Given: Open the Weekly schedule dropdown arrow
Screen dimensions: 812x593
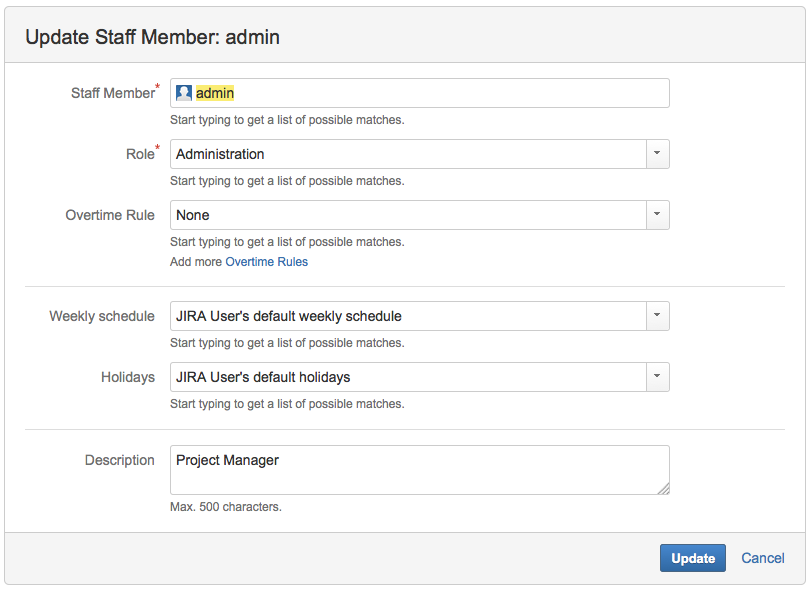Looking at the screenshot, I should tap(657, 316).
